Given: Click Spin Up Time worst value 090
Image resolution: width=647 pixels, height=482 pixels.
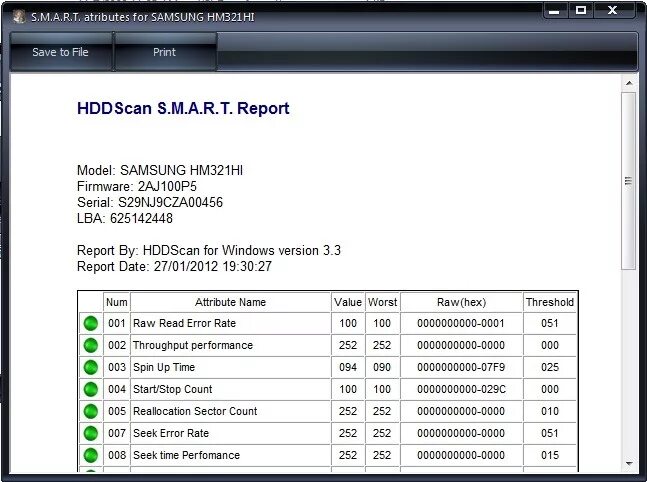Looking at the screenshot, I should (x=382, y=367).
